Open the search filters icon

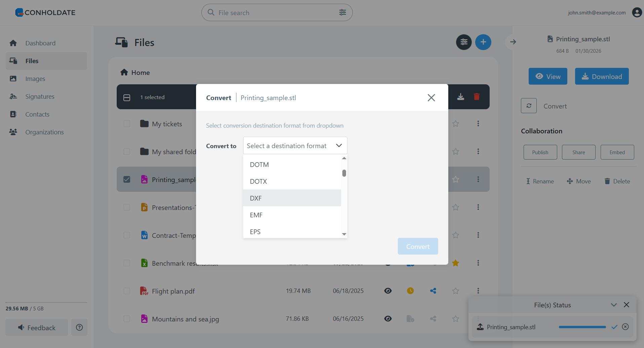tap(343, 12)
